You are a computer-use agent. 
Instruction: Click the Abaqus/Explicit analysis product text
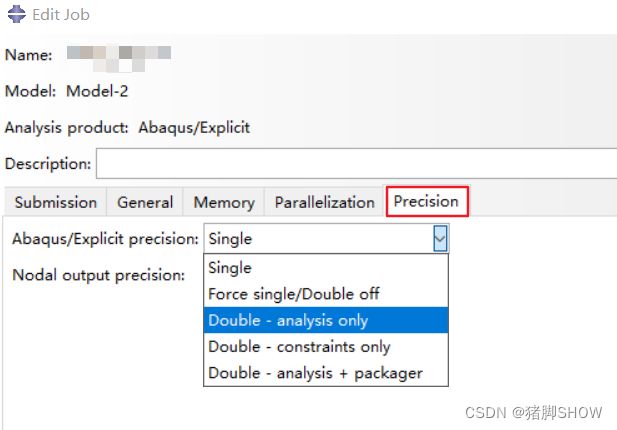coord(194,127)
